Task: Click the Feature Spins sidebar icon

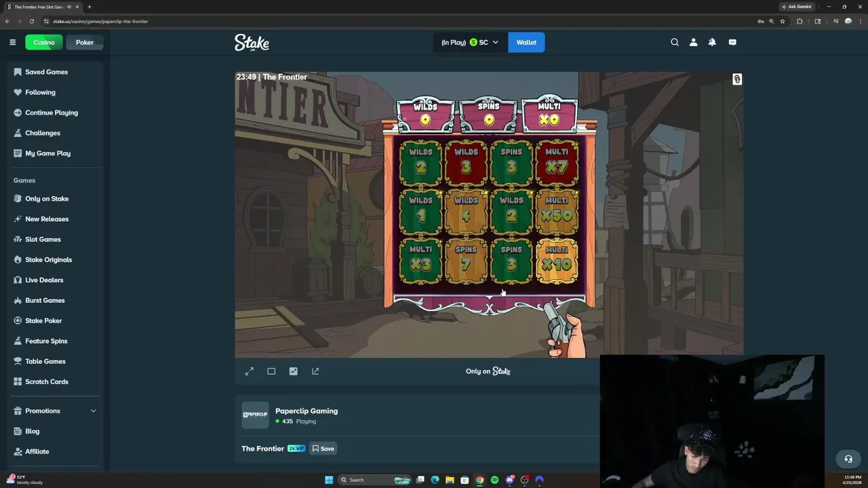Action: [18, 341]
